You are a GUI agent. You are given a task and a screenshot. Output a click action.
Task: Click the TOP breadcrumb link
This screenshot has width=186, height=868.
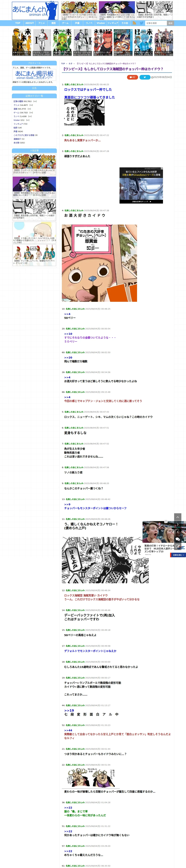point(63,63)
